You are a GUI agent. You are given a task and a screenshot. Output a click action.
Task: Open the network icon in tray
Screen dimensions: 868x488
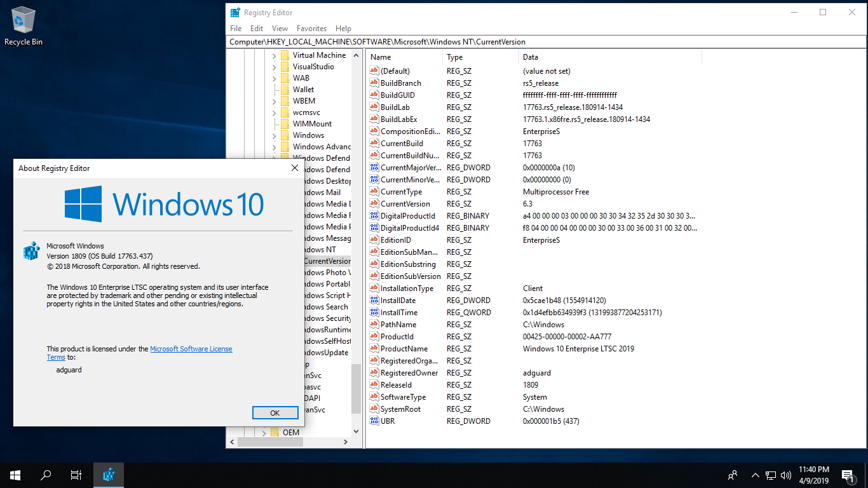[x=771, y=475]
